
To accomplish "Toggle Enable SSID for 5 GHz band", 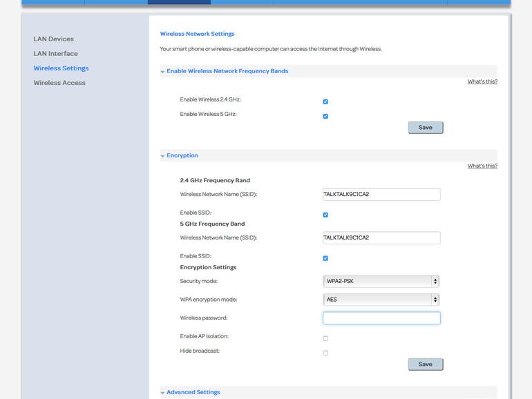I will tap(325, 258).
